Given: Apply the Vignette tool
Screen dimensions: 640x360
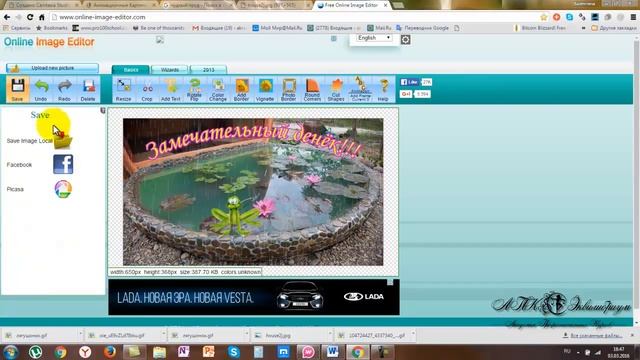Looking at the screenshot, I should click(265, 89).
